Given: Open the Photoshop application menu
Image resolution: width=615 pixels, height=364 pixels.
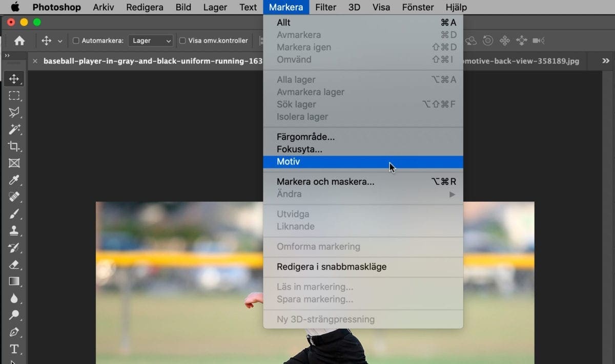Looking at the screenshot, I should (x=56, y=7).
